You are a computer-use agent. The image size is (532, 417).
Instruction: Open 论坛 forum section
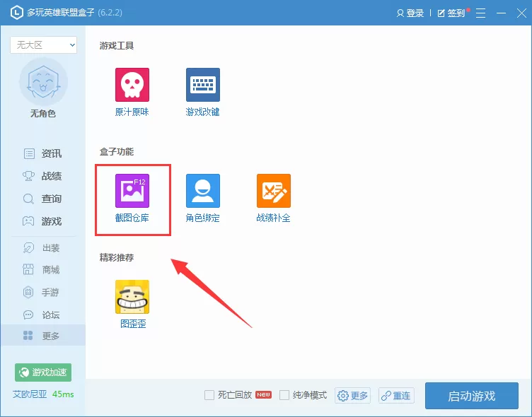[x=42, y=315]
